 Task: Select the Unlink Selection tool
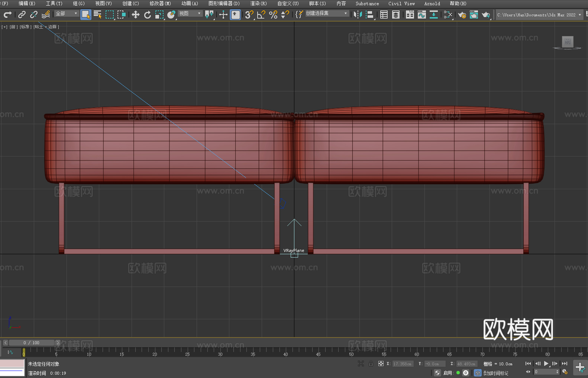[x=34, y=14]
